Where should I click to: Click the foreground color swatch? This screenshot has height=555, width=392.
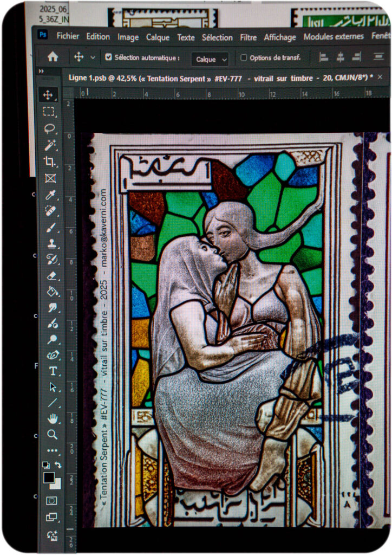49,478
